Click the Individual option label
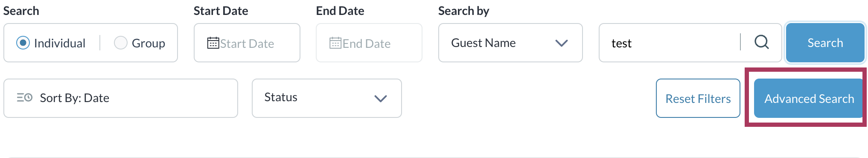Screen dimensions: 868x158 pos(60,43)
